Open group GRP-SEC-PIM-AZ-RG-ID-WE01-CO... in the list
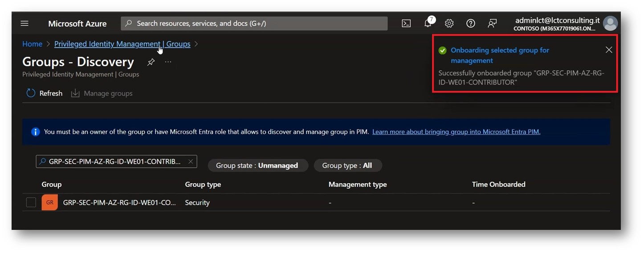 pos(120,202)
